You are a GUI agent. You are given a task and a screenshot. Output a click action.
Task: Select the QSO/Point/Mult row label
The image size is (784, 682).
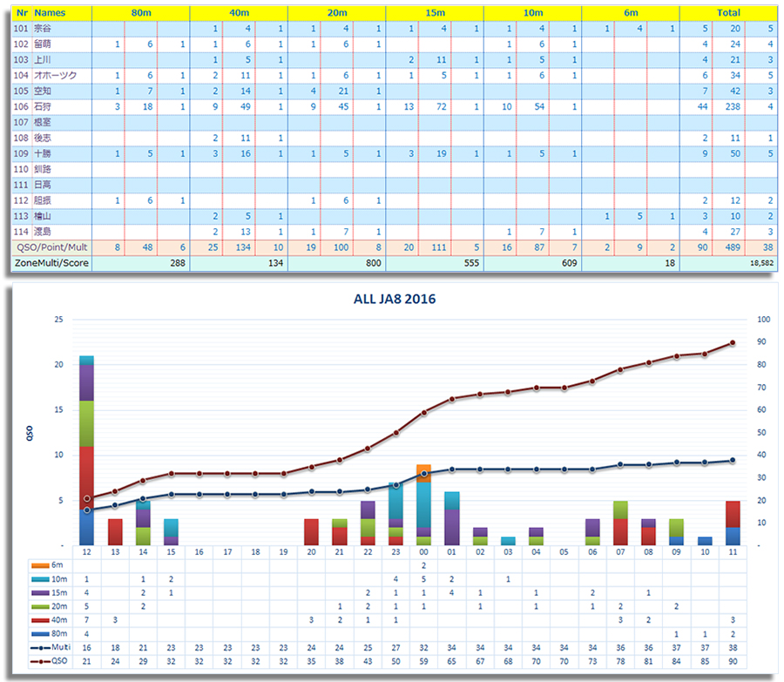pyautogui.click(x=51, y=247)
